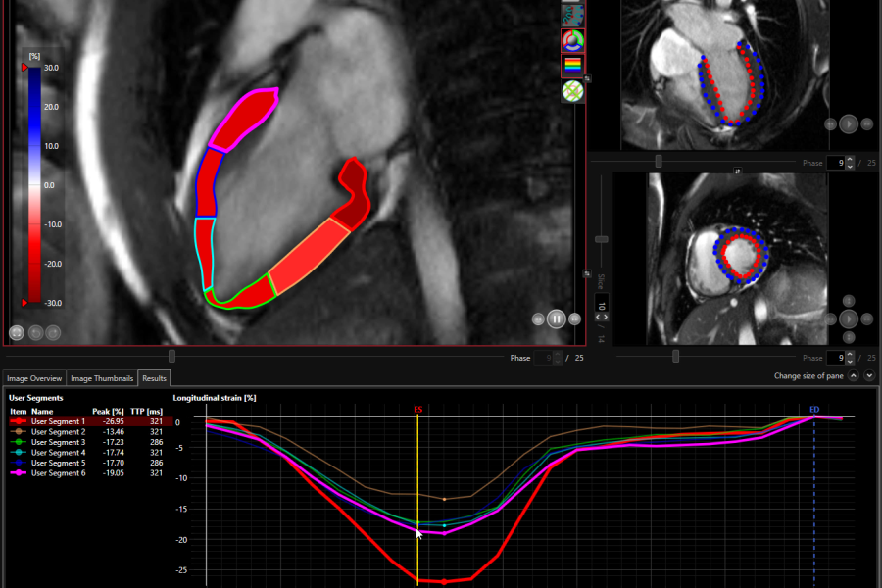This screenshot has width=882, height=588.
Task: Open the Results tab
Action: click(x=154, y=378)
